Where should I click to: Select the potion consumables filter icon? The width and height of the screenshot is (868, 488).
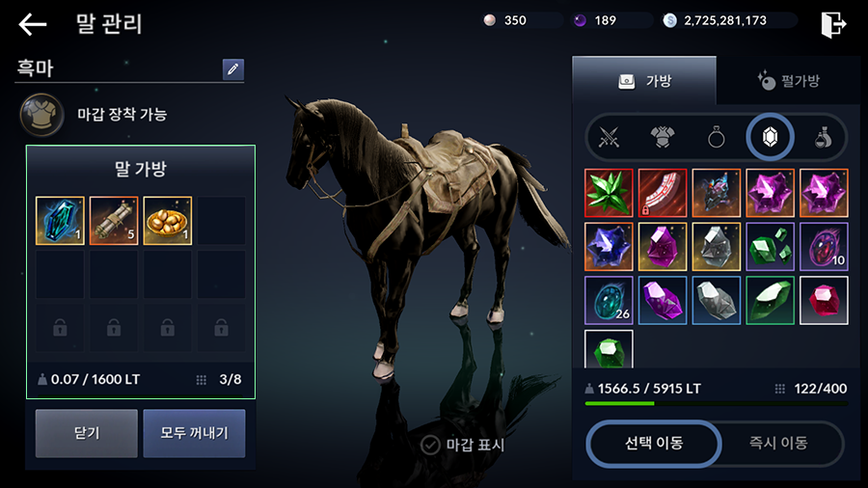coord(824,137)
